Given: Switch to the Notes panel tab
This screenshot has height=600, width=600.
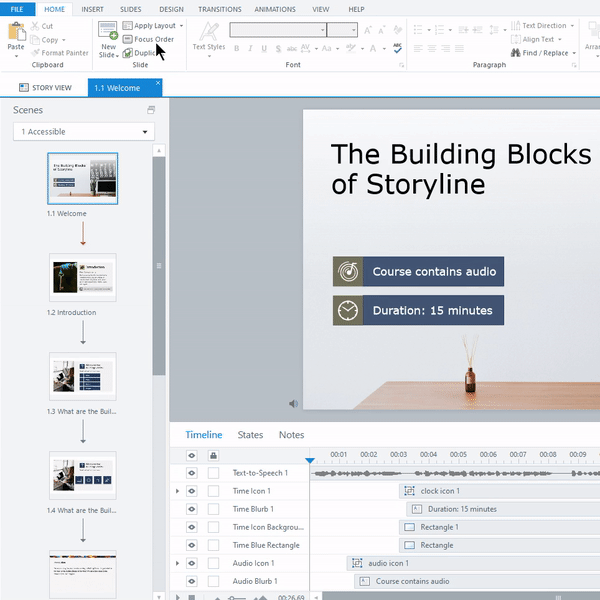Looking at the screenshot, I should point(292,435).
